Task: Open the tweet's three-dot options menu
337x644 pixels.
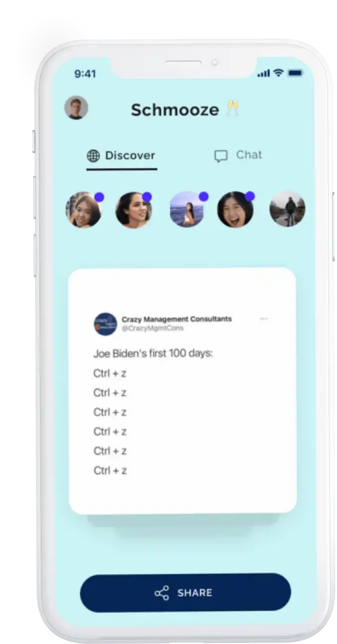Action: 264,319
